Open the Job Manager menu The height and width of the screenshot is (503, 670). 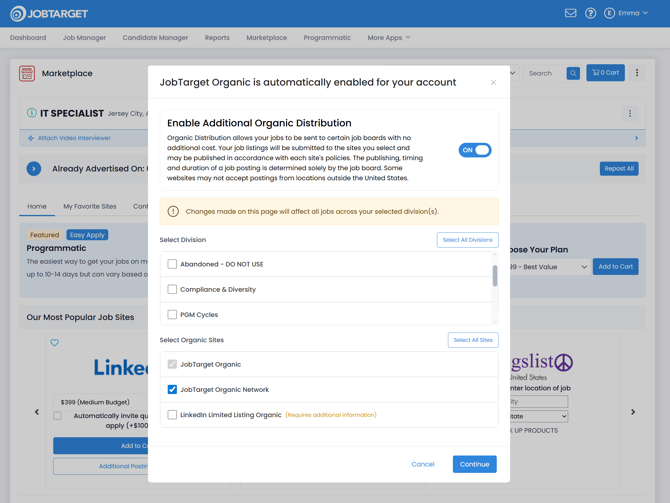(x=84, y=38)
